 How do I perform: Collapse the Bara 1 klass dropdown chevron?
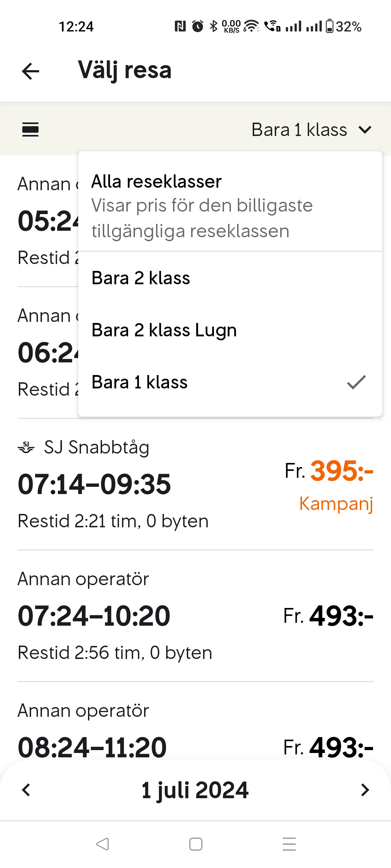[x=365, y=130]
